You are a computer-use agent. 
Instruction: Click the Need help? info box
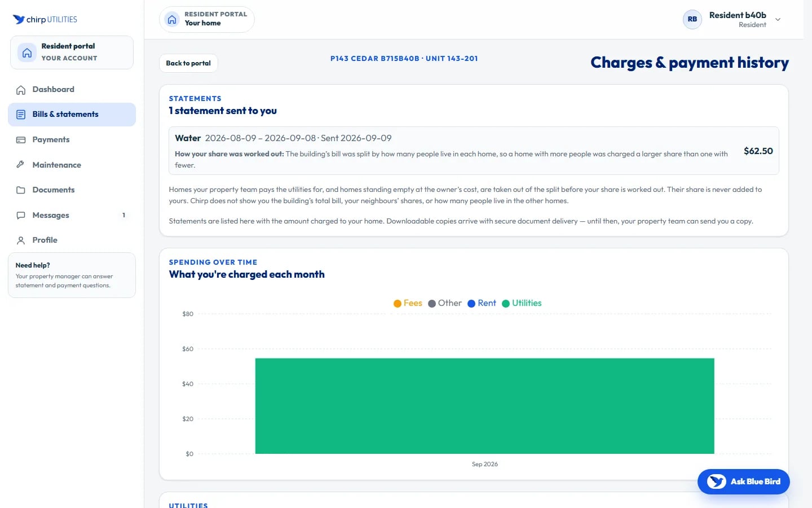(x=72, y=275)
